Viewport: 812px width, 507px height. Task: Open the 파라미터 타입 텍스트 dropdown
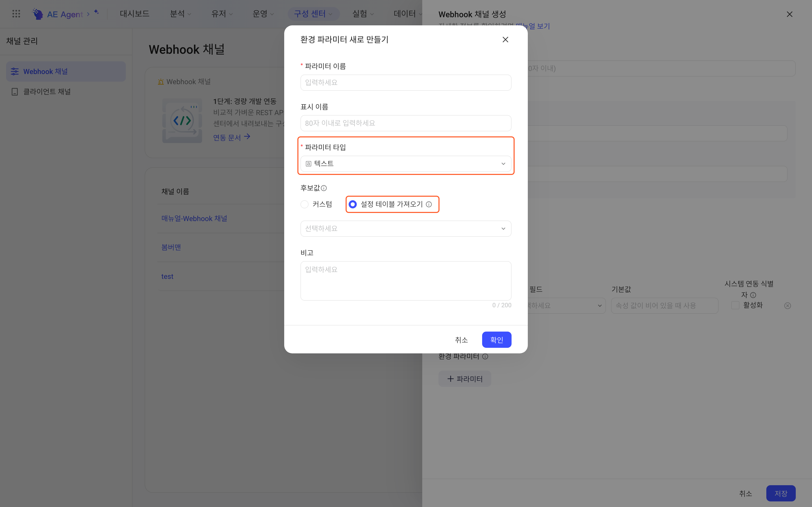click(406, 164)
